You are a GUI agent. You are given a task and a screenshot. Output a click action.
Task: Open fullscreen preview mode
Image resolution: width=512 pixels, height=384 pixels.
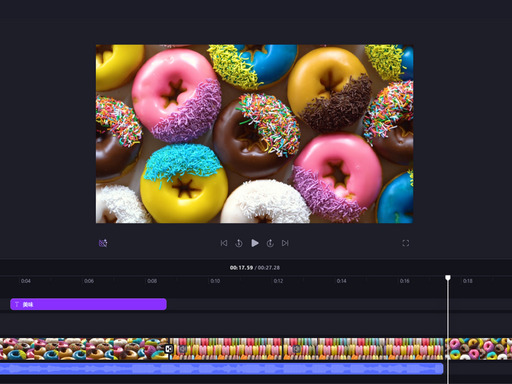(x=405, y=243)
